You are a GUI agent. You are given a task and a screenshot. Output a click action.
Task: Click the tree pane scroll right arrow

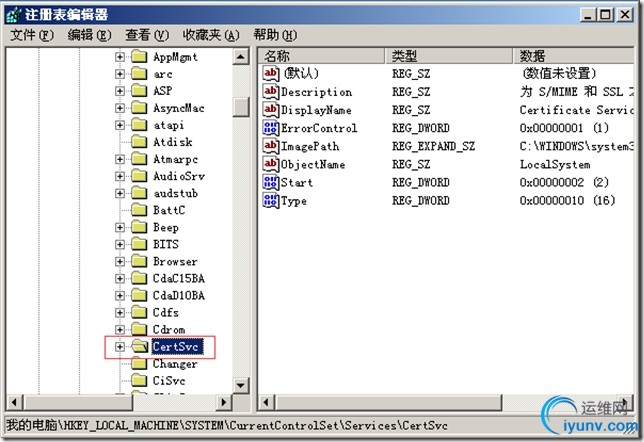click(224, 402)
